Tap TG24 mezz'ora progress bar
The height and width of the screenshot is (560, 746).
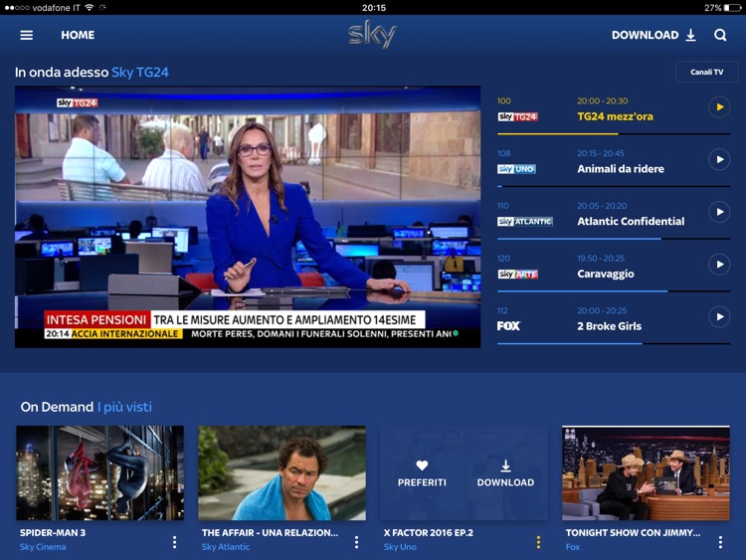(614, 134)
